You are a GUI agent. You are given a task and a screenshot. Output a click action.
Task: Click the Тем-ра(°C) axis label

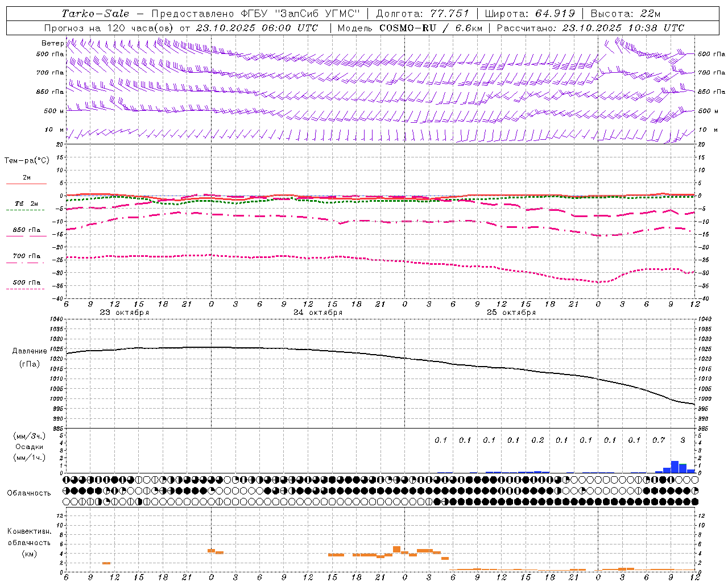tap(27, 161)
